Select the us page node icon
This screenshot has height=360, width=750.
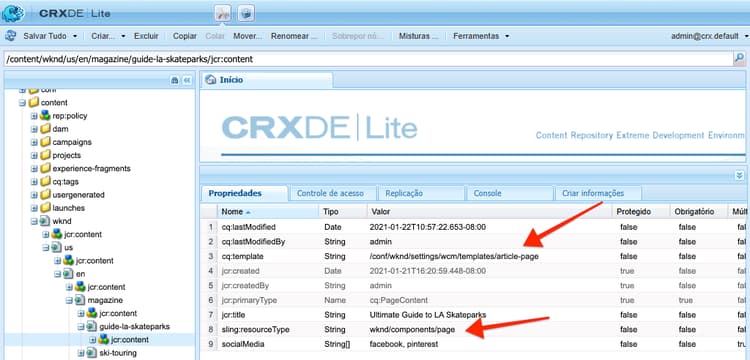pyautogui.click(x=57, y=248)
